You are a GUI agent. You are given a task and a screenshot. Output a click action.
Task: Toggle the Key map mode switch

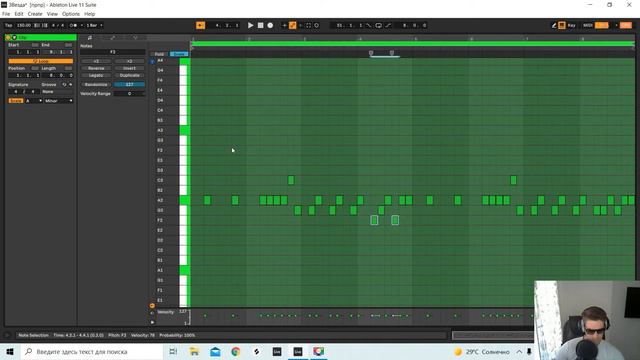tap(571, 25)
